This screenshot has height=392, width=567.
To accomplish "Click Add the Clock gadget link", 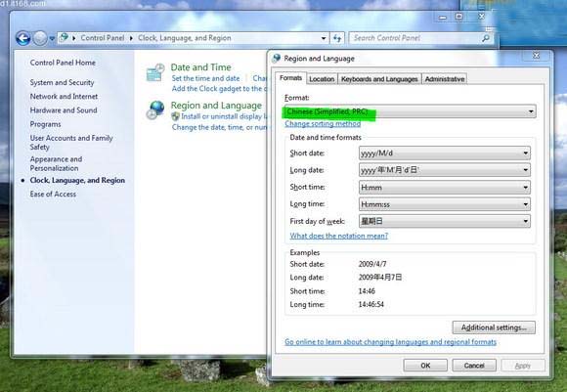I will 219,89.
